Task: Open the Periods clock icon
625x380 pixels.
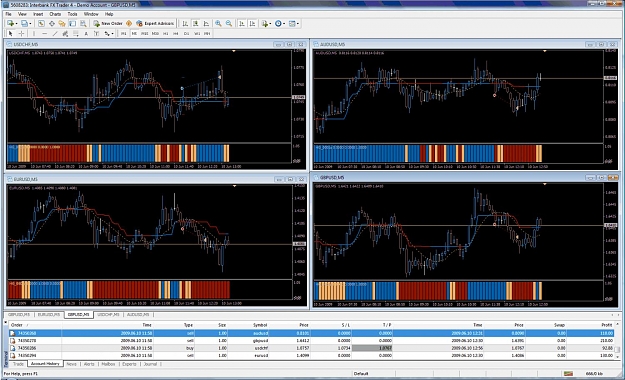Action: [278, 24]
